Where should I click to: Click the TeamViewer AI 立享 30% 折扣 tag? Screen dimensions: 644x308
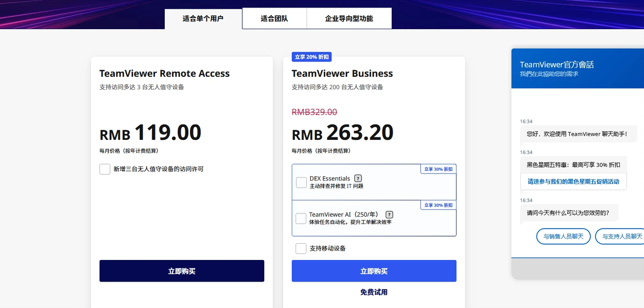pos(438,205)
